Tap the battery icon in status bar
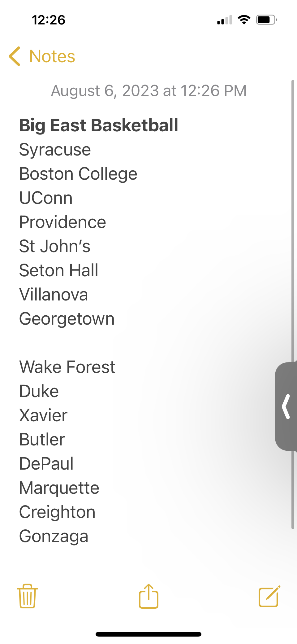297x644 pixels. coord(266,20)
